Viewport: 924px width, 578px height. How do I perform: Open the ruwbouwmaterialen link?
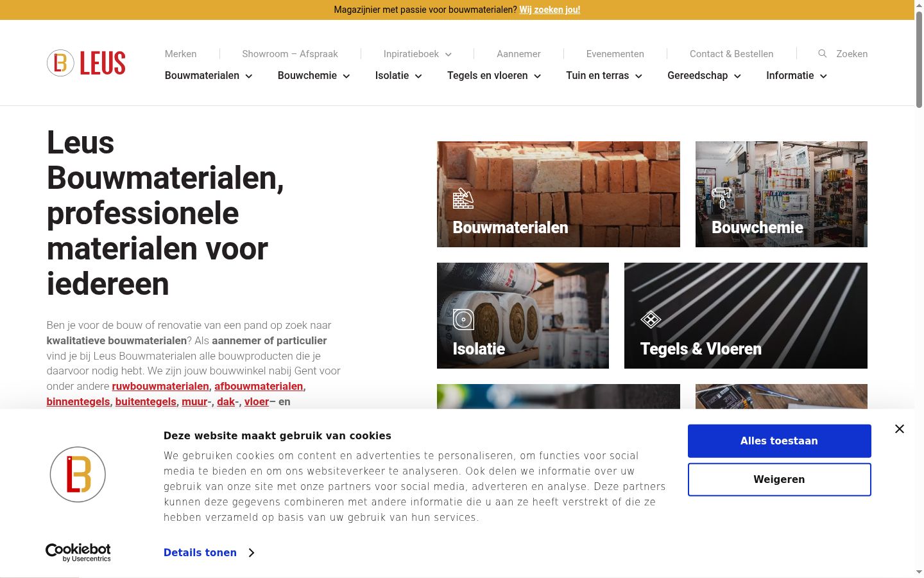(160, 386)
